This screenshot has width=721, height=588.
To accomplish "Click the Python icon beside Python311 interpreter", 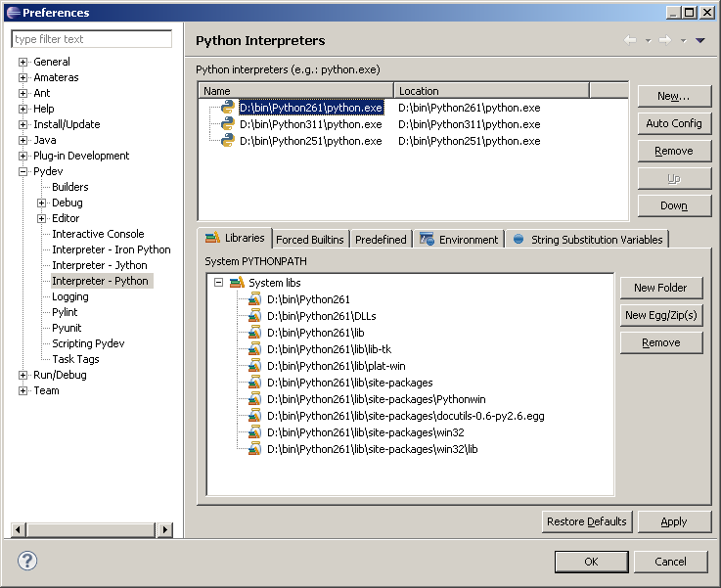I will tap(228, 124).
